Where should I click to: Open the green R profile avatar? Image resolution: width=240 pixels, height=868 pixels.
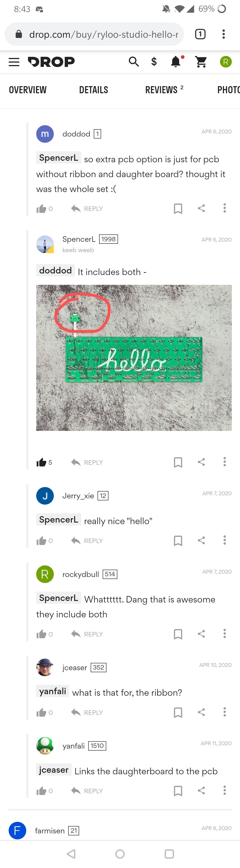point(226,62)
